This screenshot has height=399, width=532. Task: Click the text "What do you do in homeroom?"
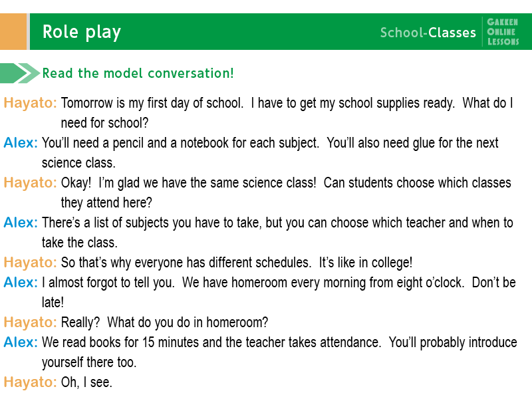188,323
